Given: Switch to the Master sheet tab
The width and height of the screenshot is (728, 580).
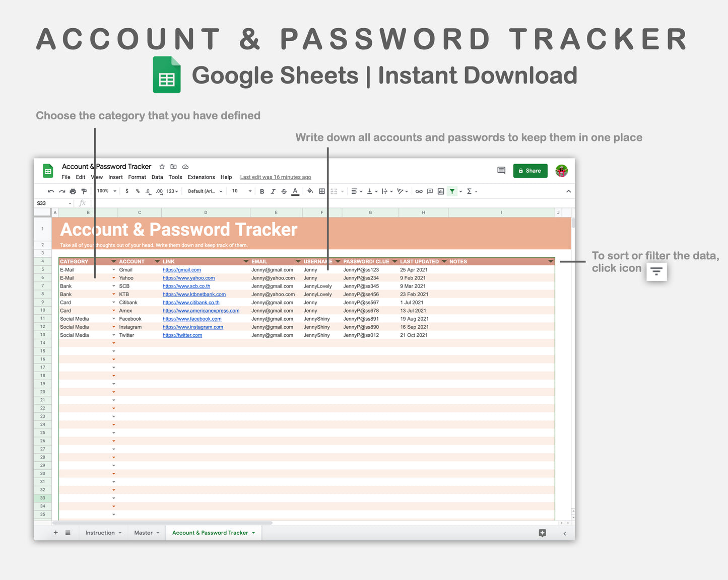Looking at the screenshot, I should 144,533.
